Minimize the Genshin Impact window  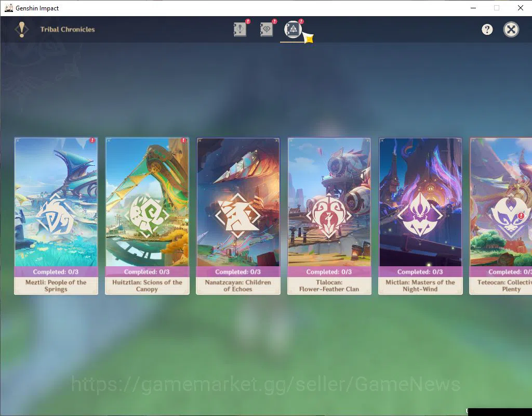point(473,8)
